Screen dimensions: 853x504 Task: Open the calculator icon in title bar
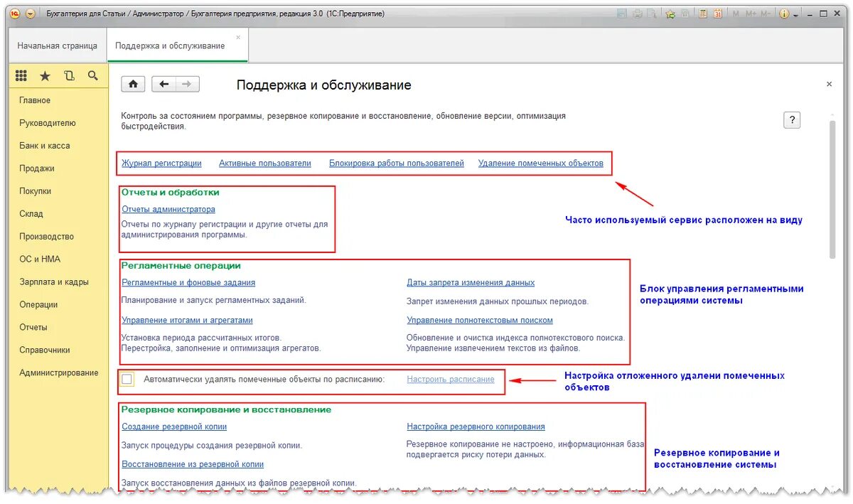point(703,14)
